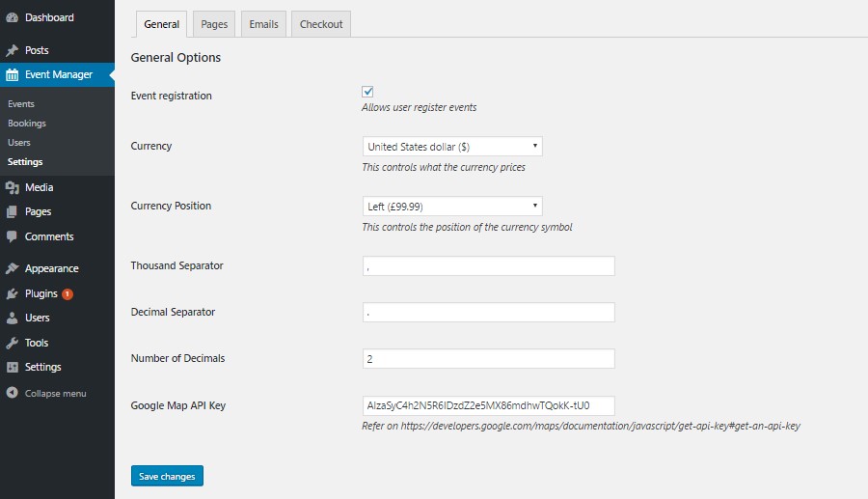Click the Posts pushpin icon
Viewport: 868px width, 499px height.
coord(12,50)
